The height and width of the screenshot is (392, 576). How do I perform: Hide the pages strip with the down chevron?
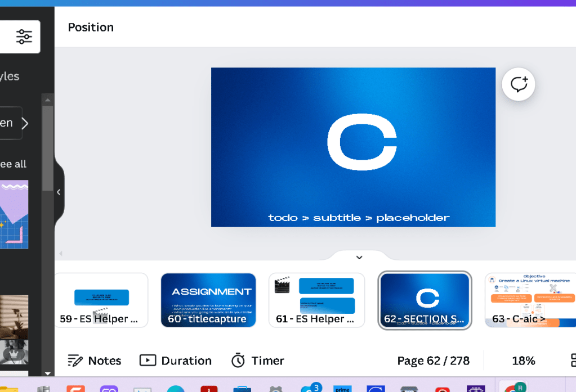point(359,257)
